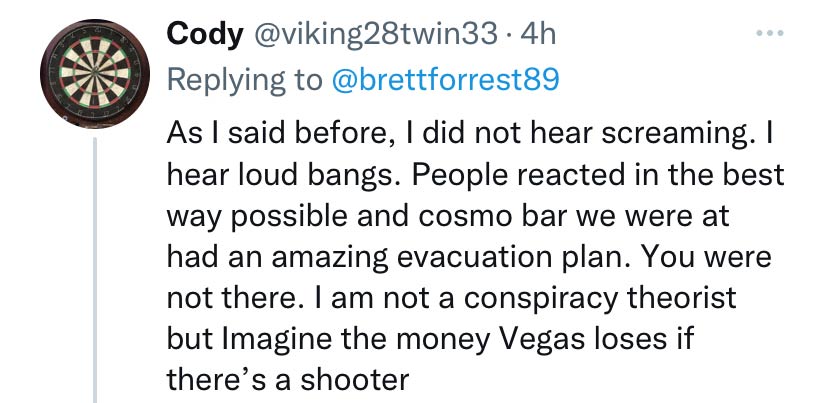Click the "Replying to" label
This screenshot has height=403, width=828.
click(244, 80)
